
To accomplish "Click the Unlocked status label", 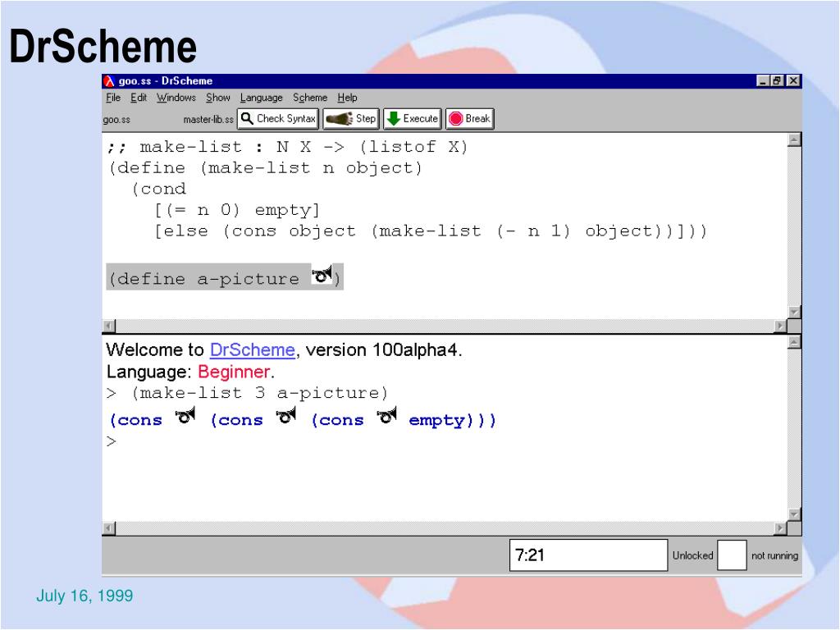I will tap(692, 555).
